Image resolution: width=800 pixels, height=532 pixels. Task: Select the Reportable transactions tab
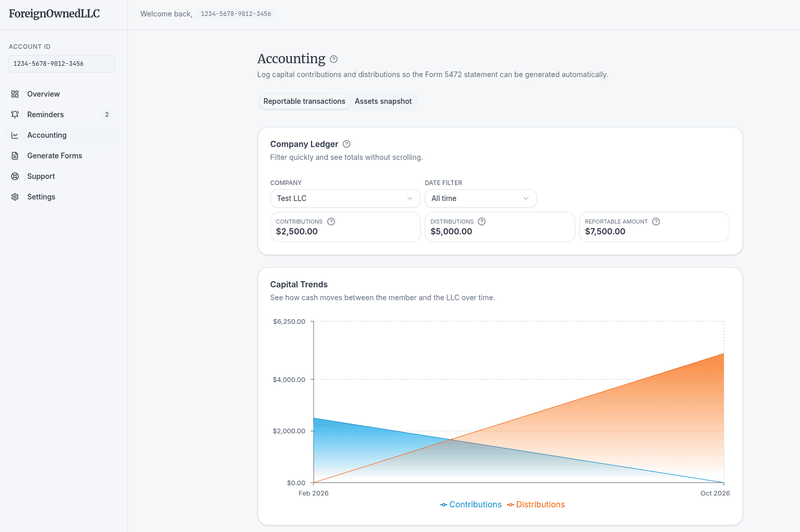(304, 101)
